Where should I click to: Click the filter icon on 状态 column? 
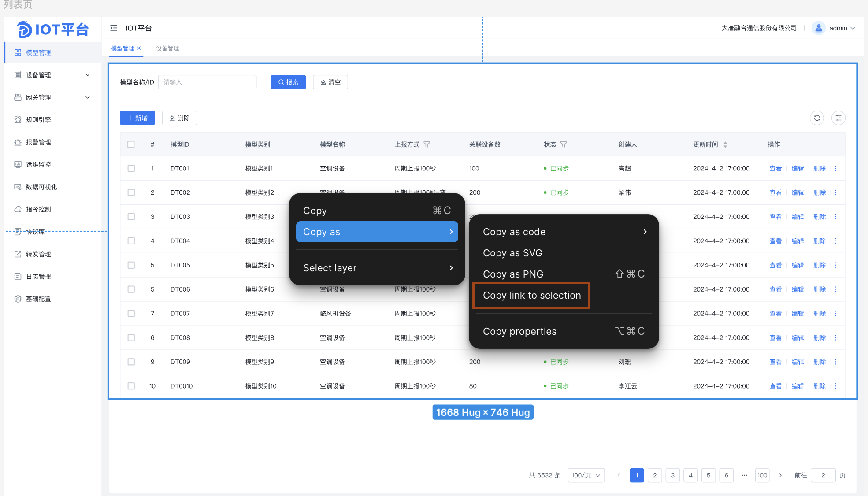point(564,144)
